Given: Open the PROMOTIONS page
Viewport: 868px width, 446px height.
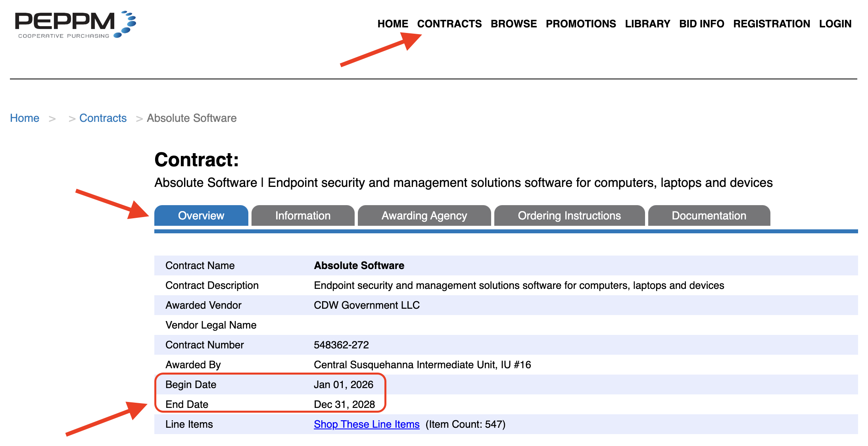Looking at the screenshot, I should click(581, 24).
